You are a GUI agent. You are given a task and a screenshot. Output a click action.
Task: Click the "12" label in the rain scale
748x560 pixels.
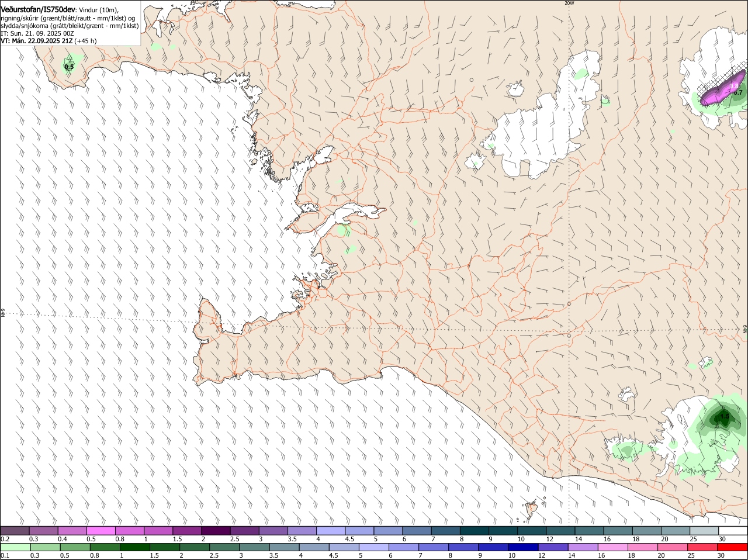(542, 555)
